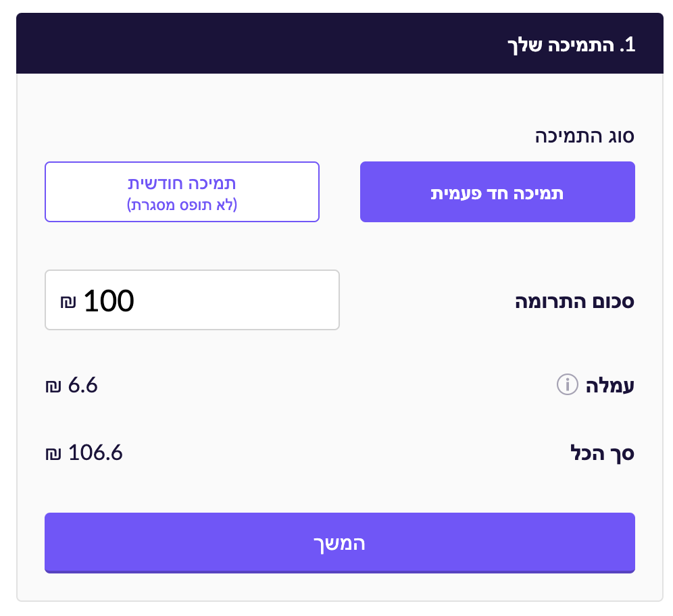This screenshot has width=673, height=616.
Task: Click the info icon beside עמלה
Action: point(567,385)
